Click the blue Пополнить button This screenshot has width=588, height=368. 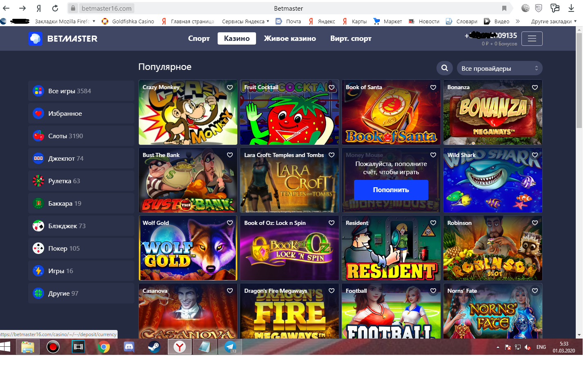[391, 190]
